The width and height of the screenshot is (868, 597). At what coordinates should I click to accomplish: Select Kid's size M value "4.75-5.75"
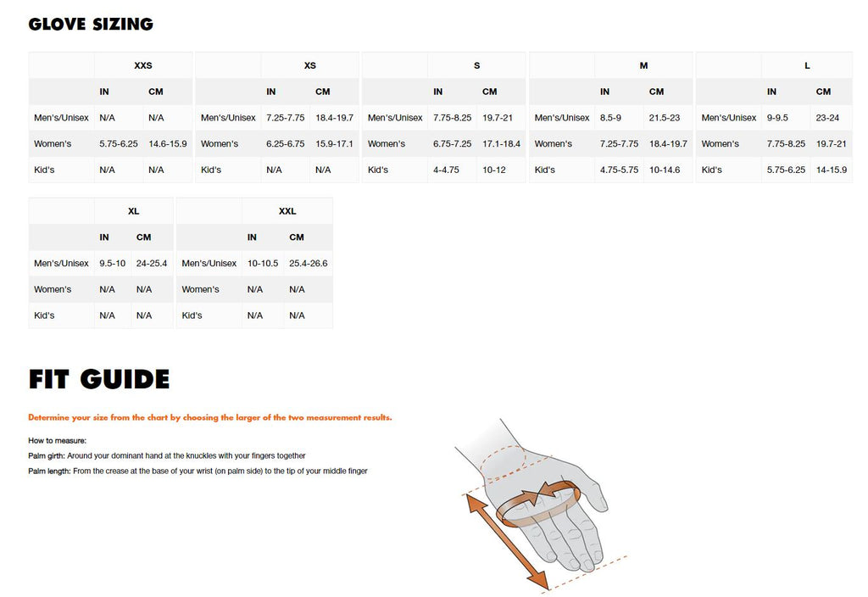tap(619, 170)
